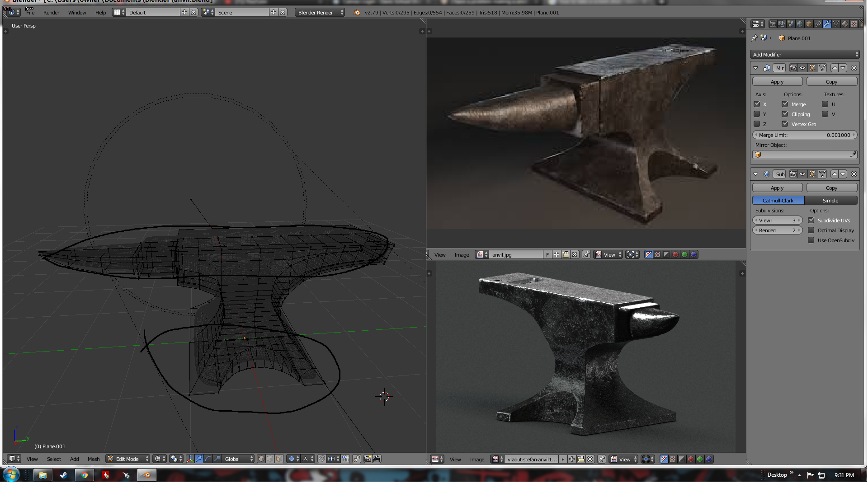
Task: Open the World properties tab icon
Action: (x=800, y=24)
